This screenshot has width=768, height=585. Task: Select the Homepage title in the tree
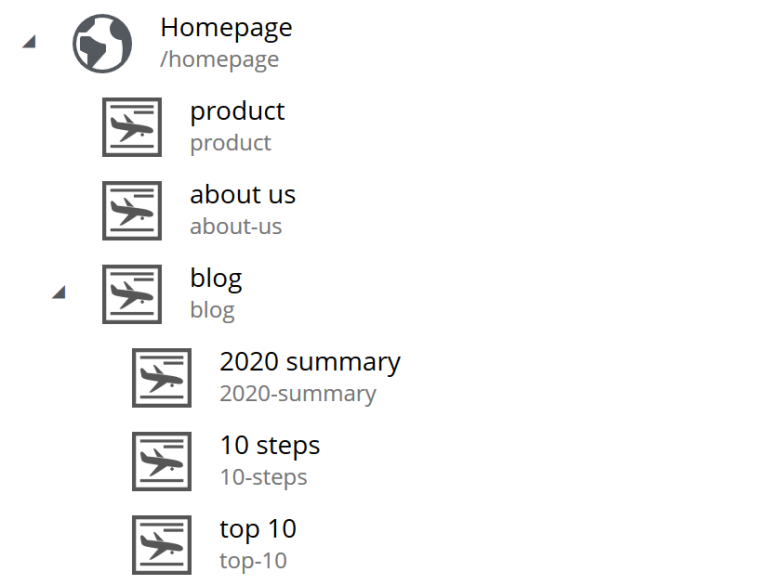226,28
